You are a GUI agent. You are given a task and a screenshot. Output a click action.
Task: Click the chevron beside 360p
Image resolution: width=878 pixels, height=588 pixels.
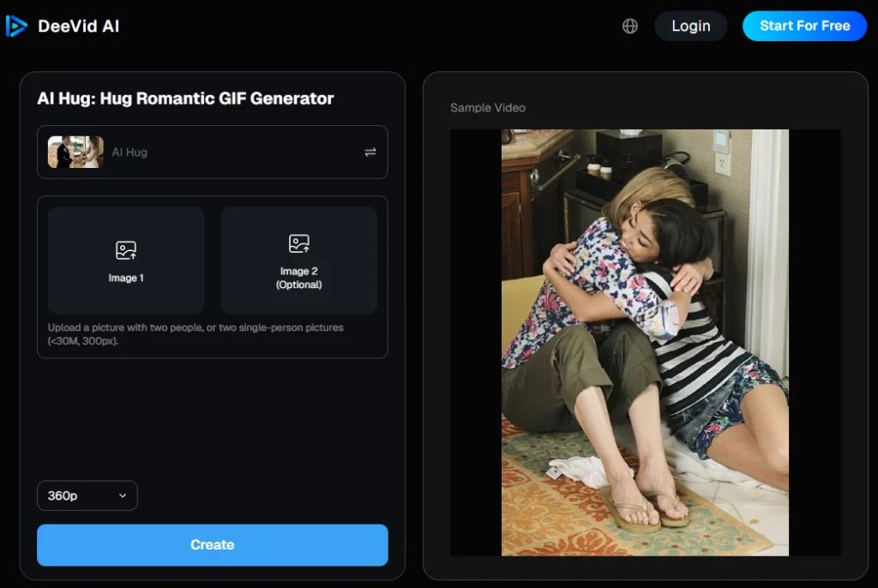click(123, 495)
